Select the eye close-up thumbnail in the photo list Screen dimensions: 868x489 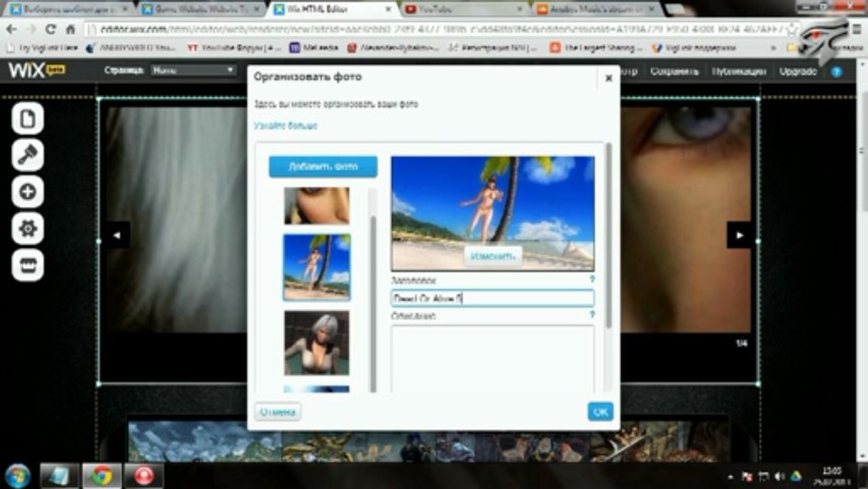[316, 206]
